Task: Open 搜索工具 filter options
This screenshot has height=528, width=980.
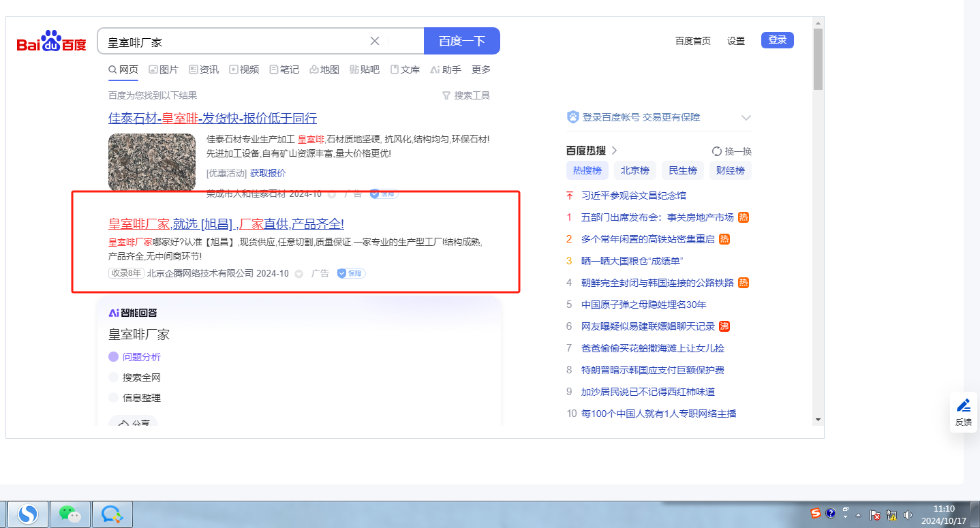Action: (x=466, y=95)
